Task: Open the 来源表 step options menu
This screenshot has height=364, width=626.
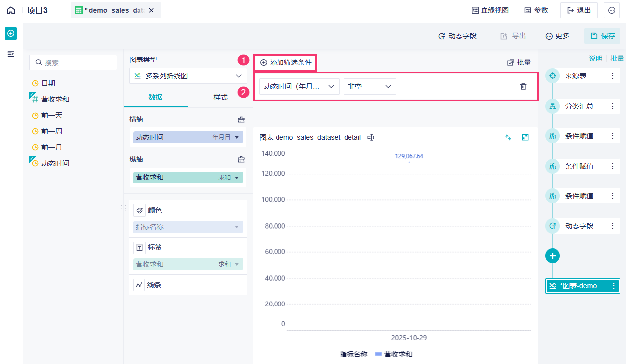Action: pyautogui.click(x=613, y=76)
